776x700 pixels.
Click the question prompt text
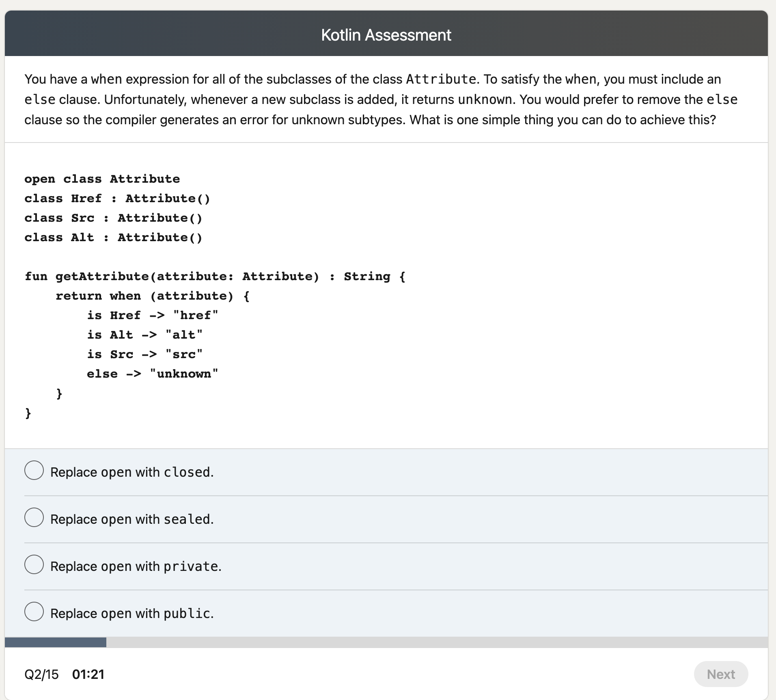[x=382, y=99]
